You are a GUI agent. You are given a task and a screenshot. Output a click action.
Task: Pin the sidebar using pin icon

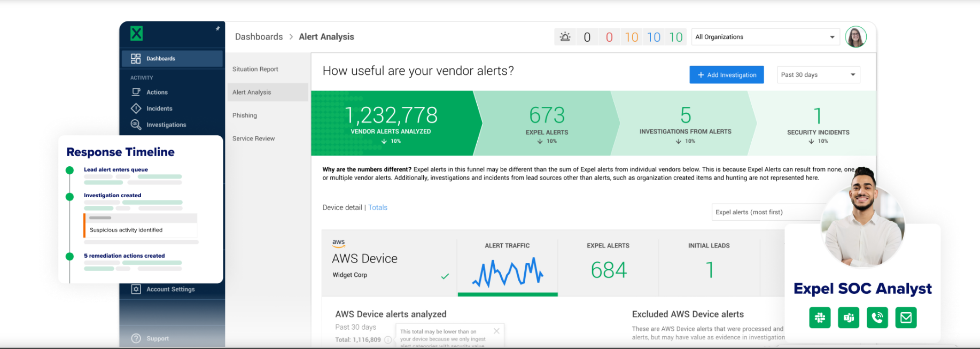(217, 28)
